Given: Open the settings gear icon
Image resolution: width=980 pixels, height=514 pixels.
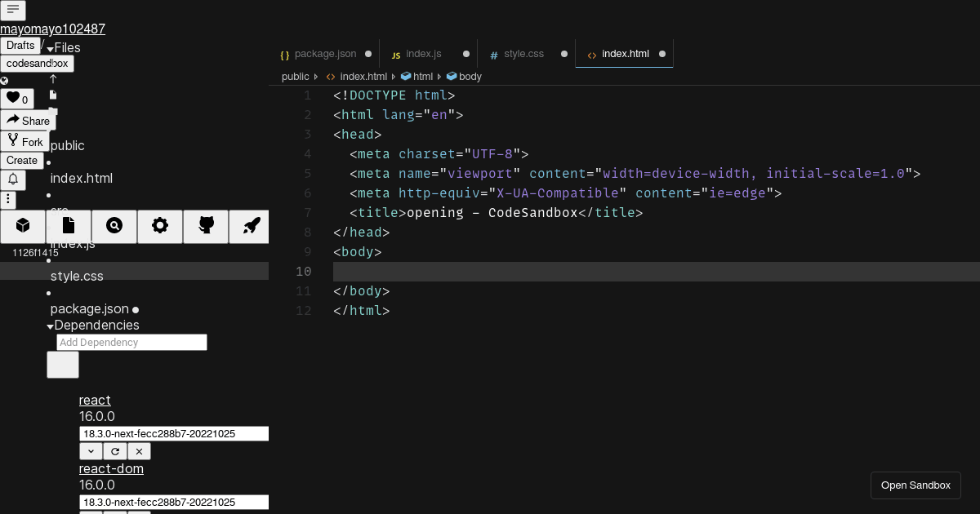Looking at the screenshot, I should tap(159, 227).
